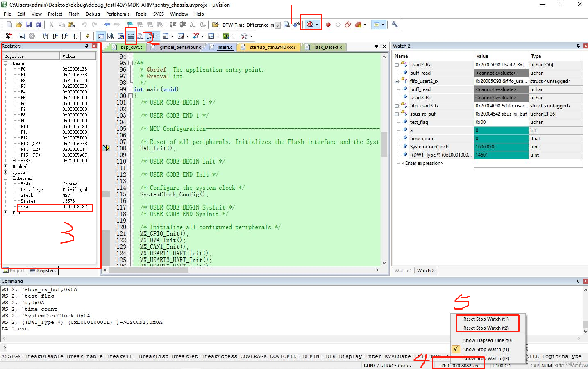Expand the Banked register group
Image resolution: width=588 pixels, height=369 pixels.
pos(6,166)
